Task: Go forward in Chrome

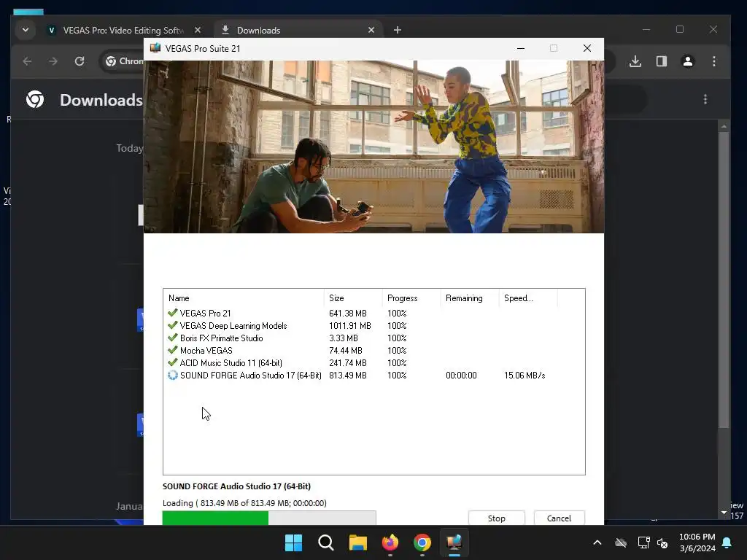Action: click(53, 61)
